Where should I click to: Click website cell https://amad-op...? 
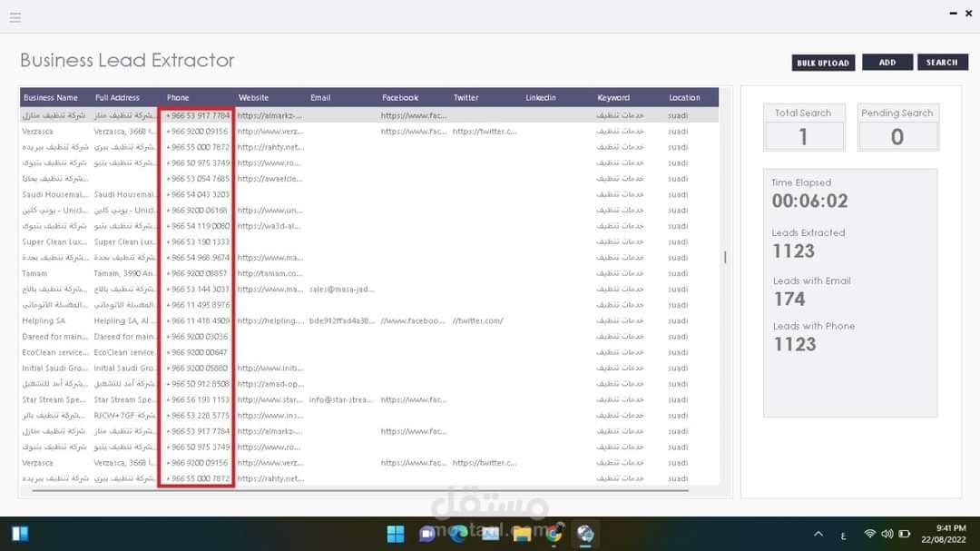click(x=270, y=384)
